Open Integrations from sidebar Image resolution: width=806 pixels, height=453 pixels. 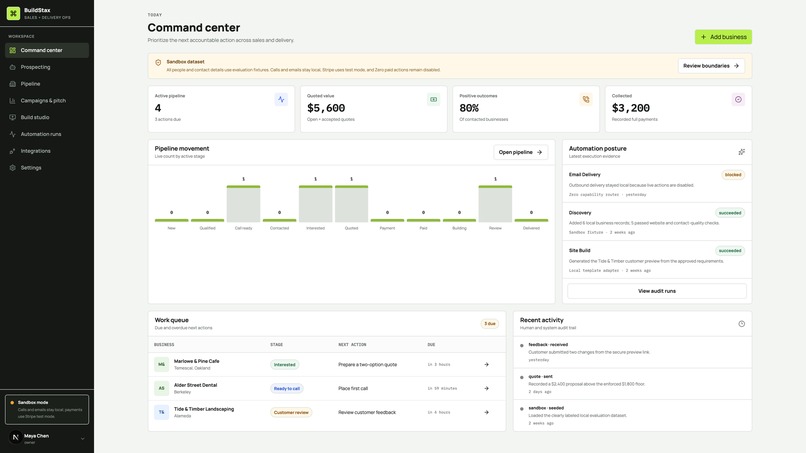click(47, 151)
